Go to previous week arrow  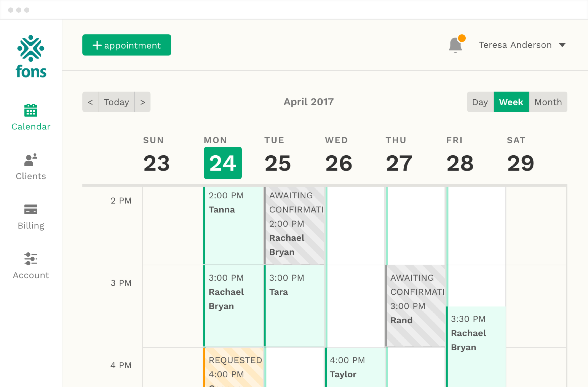[90, 102]
